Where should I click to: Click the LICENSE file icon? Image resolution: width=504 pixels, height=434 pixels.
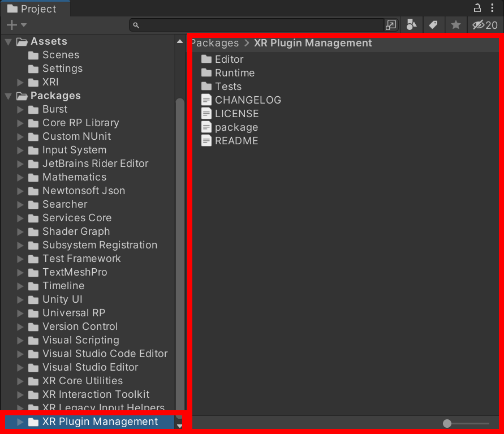click(206, 114)
